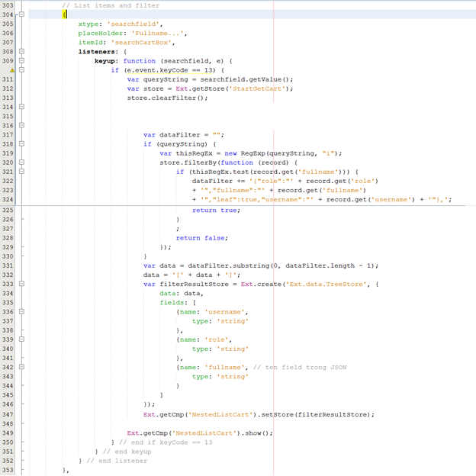Collapse the fold next to the keyCode if-statement
Screen dimensions: 476x476
(21, 70)
